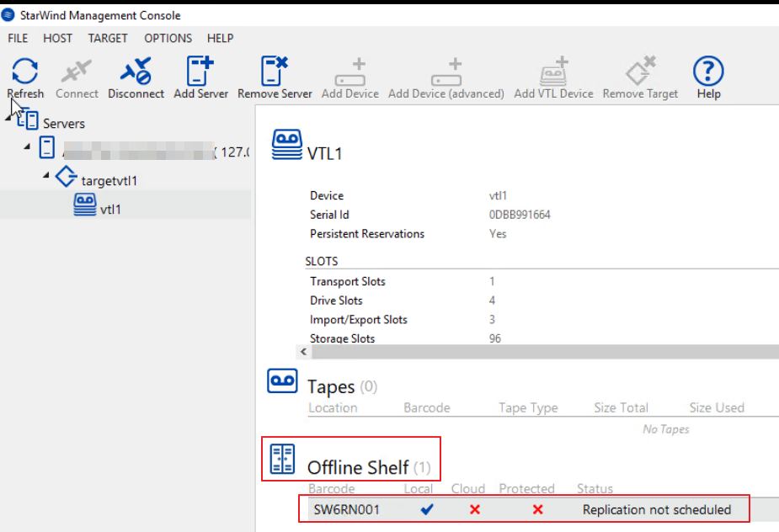Click the Tape Type column header
The width and height of the screenshot is (779, 532).
point(528,407)
